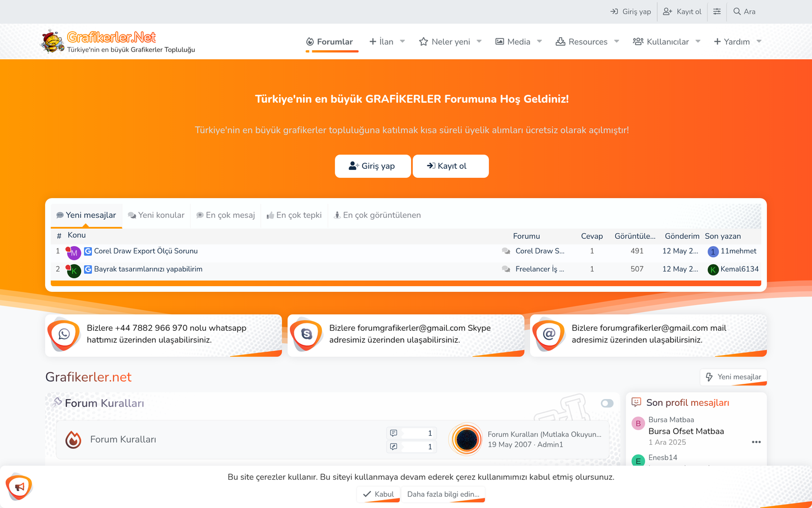This screenshot has width=812, height=508.
Task: Click the WhatsApp contact icon
Action: [64, 334]
